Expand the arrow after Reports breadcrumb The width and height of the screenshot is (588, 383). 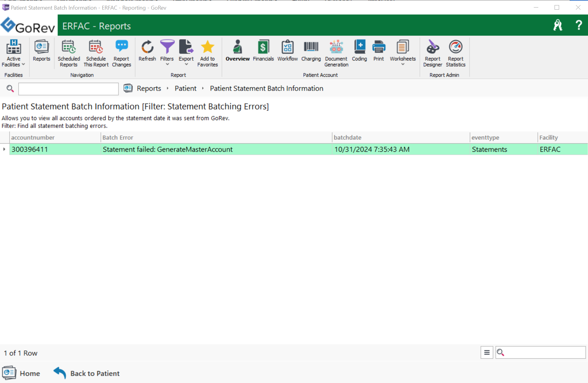click(167, 89)
